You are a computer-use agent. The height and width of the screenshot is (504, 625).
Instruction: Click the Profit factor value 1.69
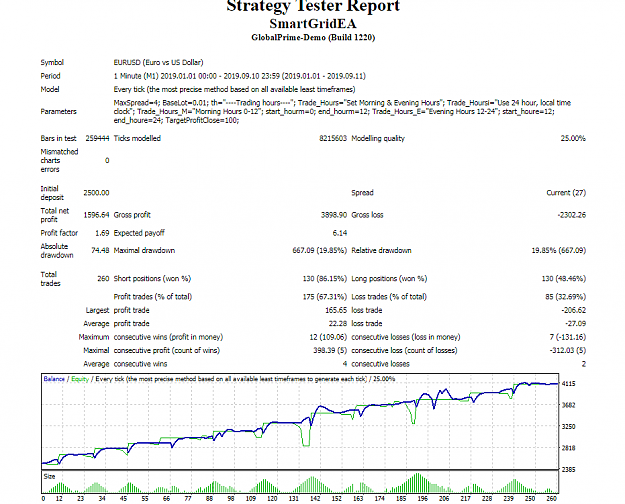[x=102, y=233]
